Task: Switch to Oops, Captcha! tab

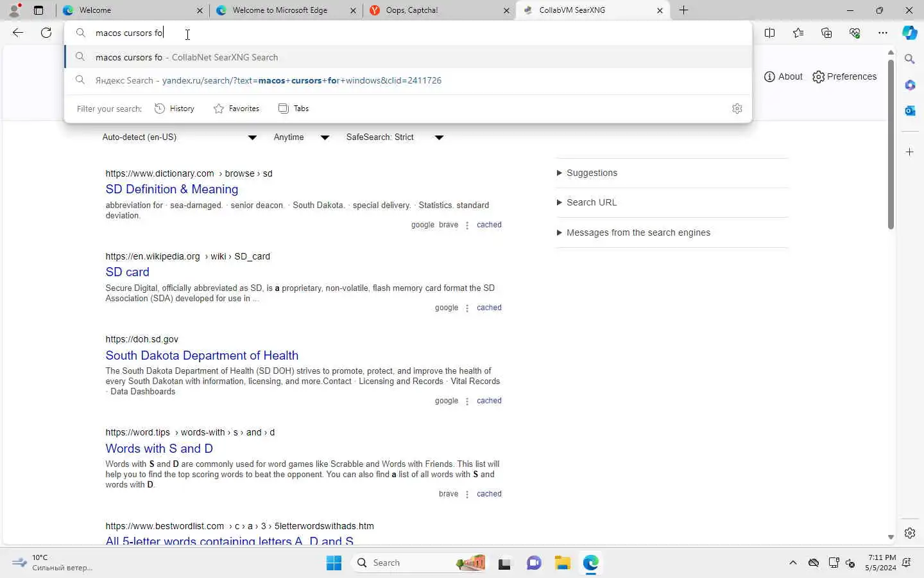Action: tap(440, 10)
